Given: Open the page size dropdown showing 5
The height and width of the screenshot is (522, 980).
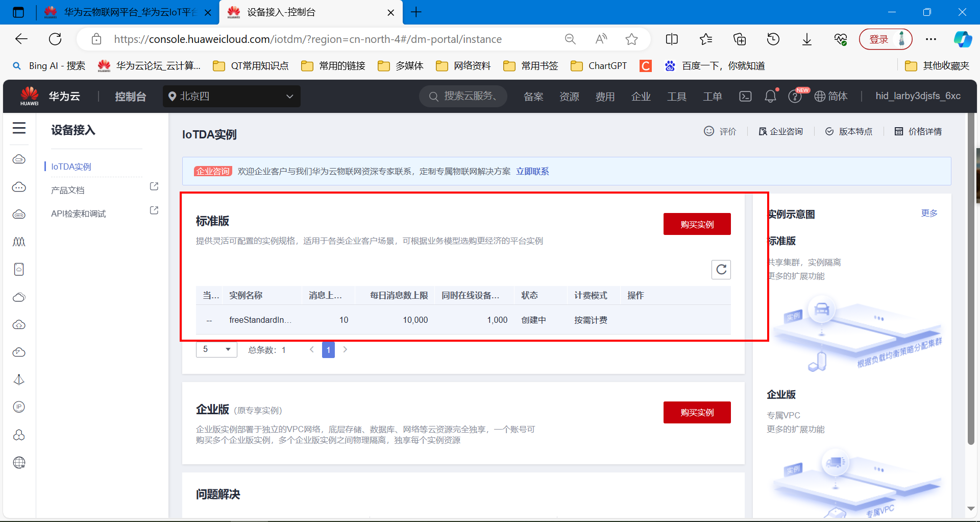Looking at the screenshot, I should (216, 349).
